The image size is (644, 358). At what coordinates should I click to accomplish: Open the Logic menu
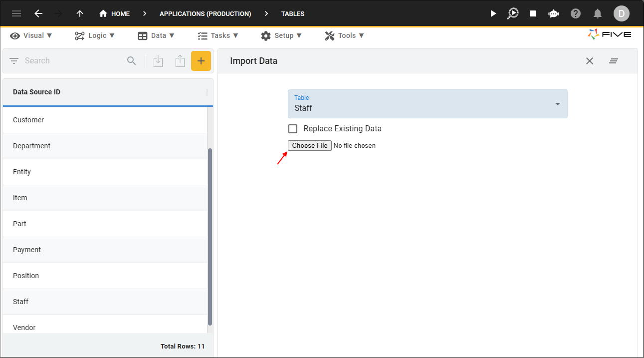click(95, 35)
